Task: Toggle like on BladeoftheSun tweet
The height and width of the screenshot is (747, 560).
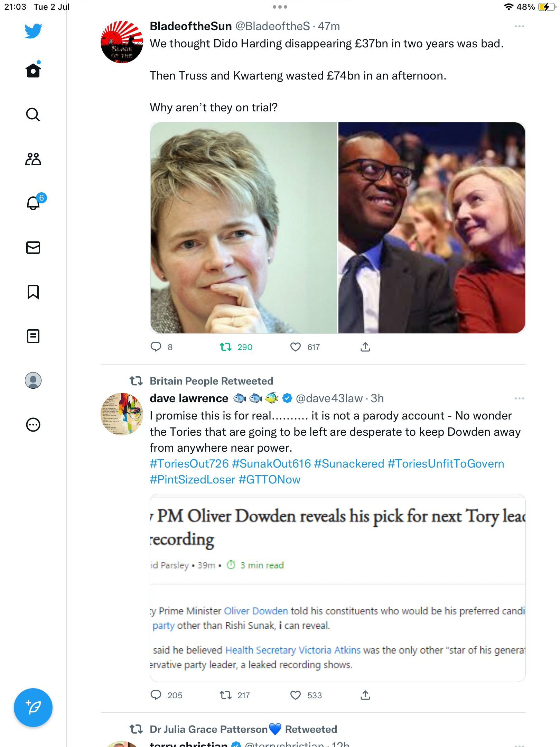Action: 295,347
